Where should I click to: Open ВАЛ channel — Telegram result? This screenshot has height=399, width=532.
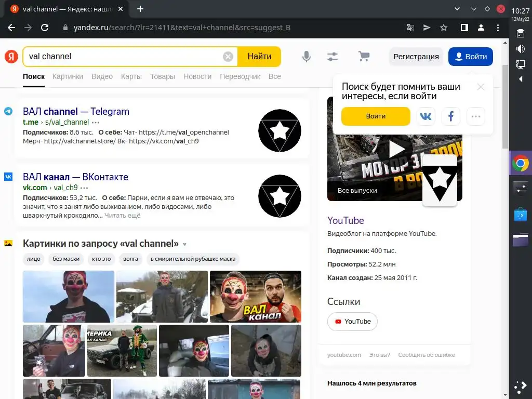click(76, 111)
